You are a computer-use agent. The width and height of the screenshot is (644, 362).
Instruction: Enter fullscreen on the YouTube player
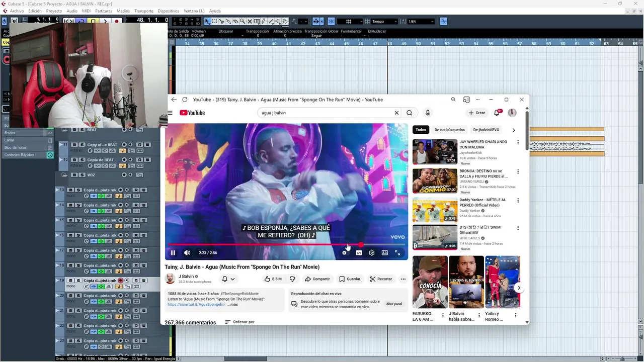[x=397, y=253]
